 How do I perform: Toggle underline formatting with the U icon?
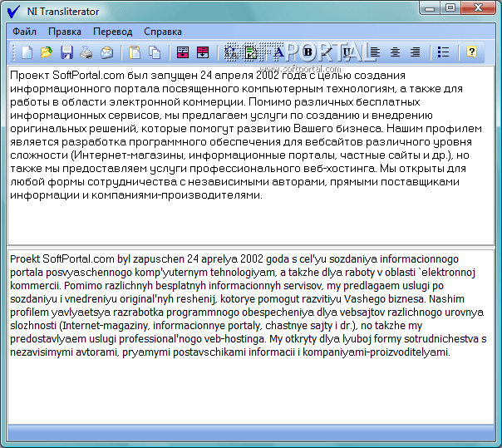(347, 52)
